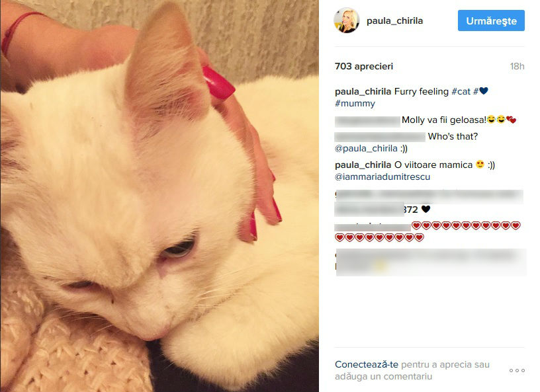Click the white cat photo
The height and width of the screenshot is (392, 540).
click(x=159, y=196)
